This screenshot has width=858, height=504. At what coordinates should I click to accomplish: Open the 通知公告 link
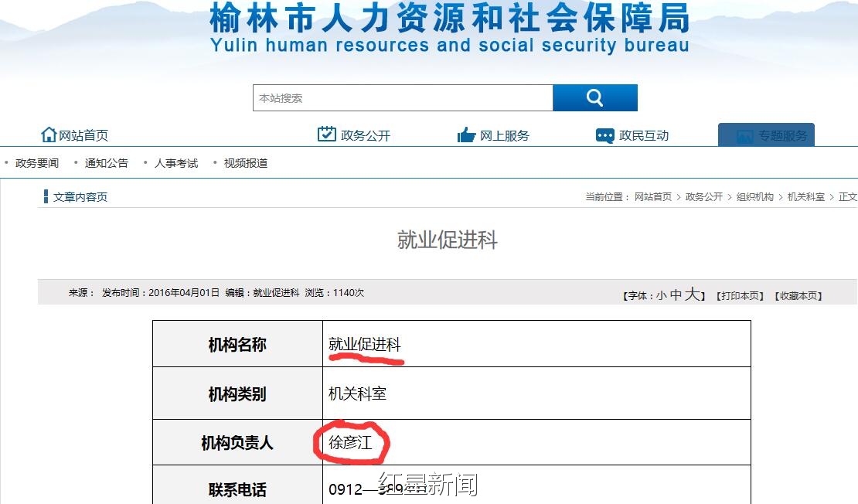pos(107,163)
